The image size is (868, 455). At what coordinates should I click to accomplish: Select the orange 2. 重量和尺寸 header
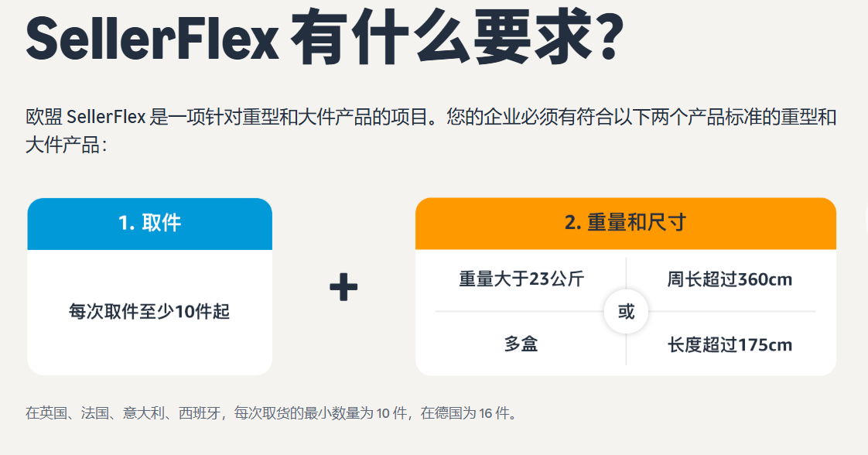click(x=625, y=224)
